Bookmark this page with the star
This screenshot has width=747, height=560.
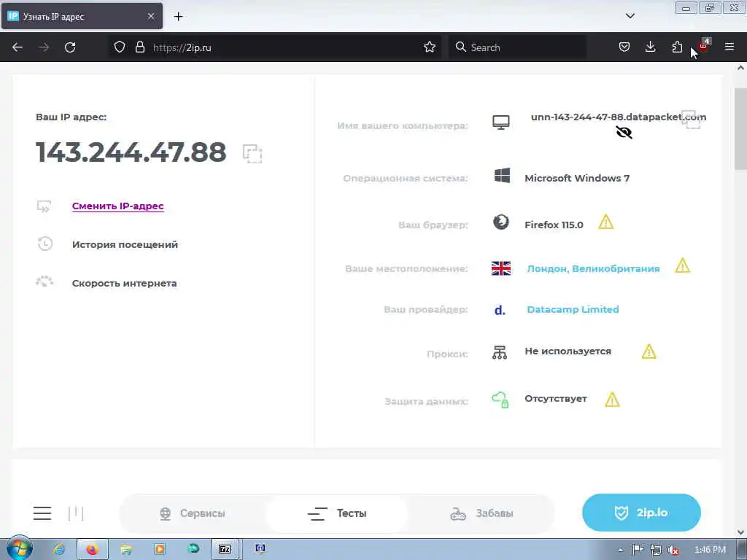pyautogui.click(x=430, y=47)
